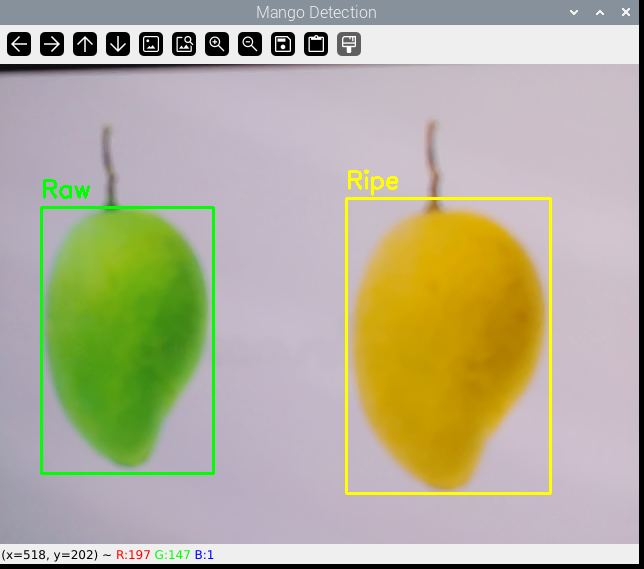Show original image size icon
The image size is (644, 569).
[x=151, y=44]
